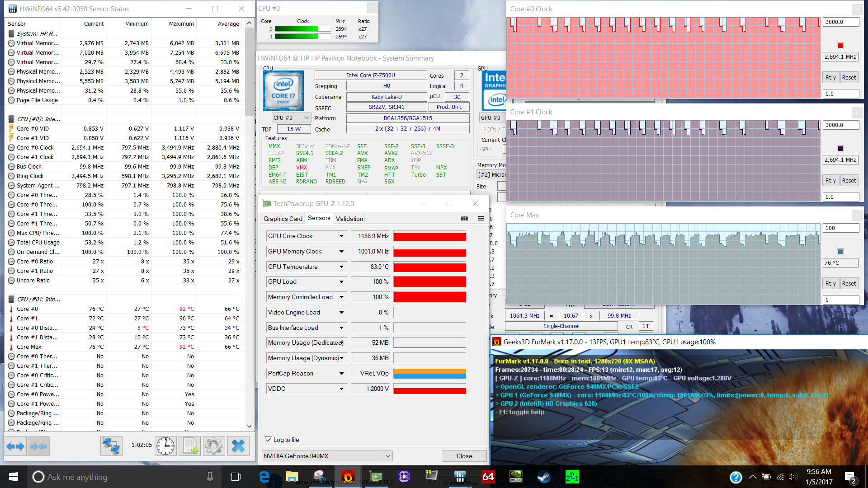
Task: Open AIDA64 taskbar icon
Action: 488,477
